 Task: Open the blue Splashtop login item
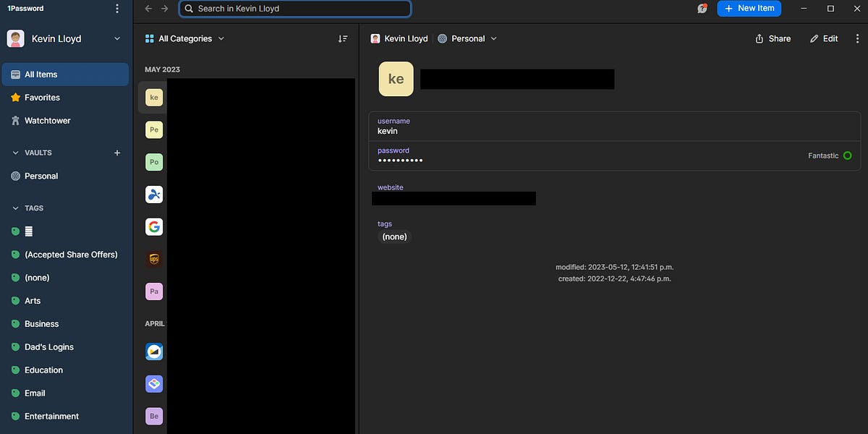(153, 194)
